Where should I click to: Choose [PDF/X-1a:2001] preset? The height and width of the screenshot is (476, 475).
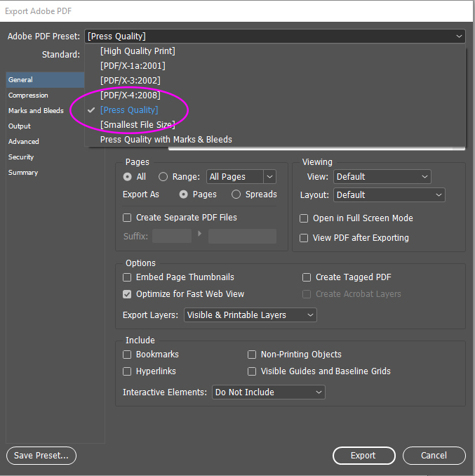tap(275, 66)
